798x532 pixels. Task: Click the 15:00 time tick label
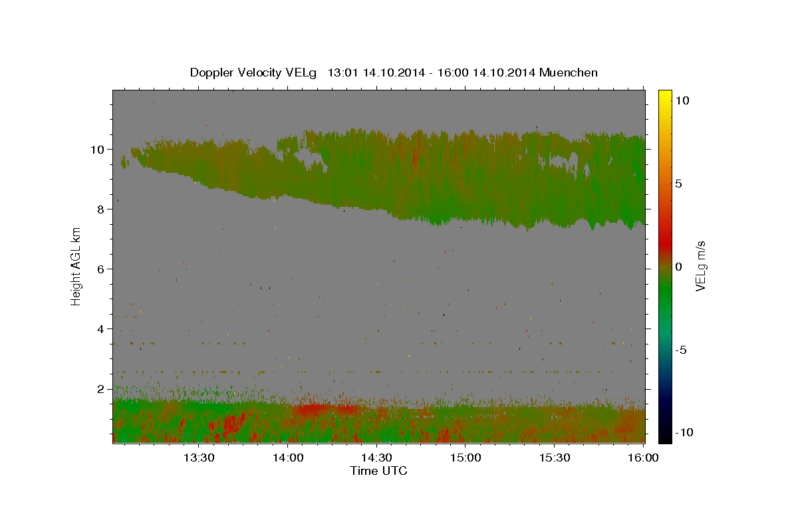point(465,458)
